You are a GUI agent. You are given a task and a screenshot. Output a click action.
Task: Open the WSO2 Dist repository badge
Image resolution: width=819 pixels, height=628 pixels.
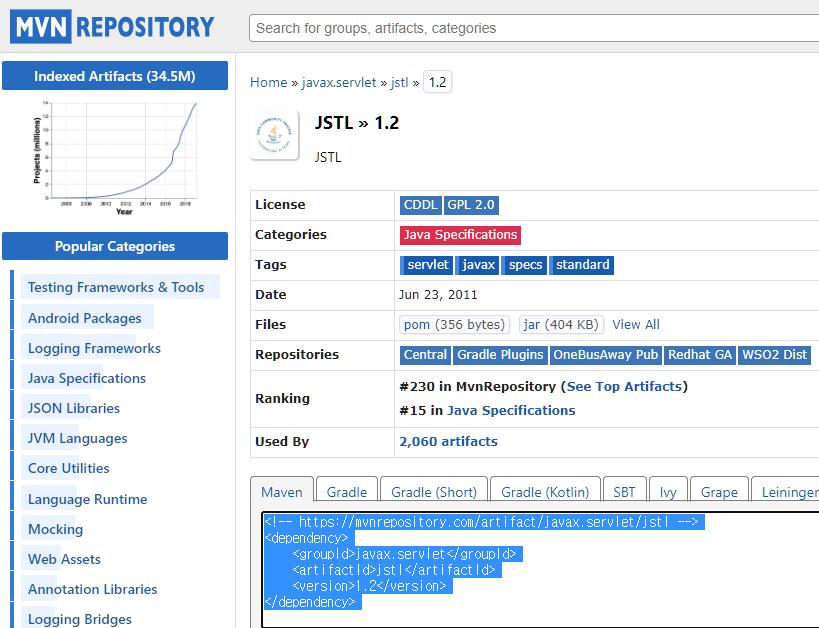point(774,355)
